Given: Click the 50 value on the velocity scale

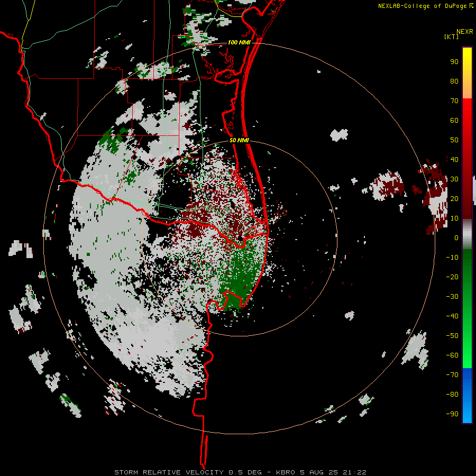Looking at the screenshot, I should 454,140.
